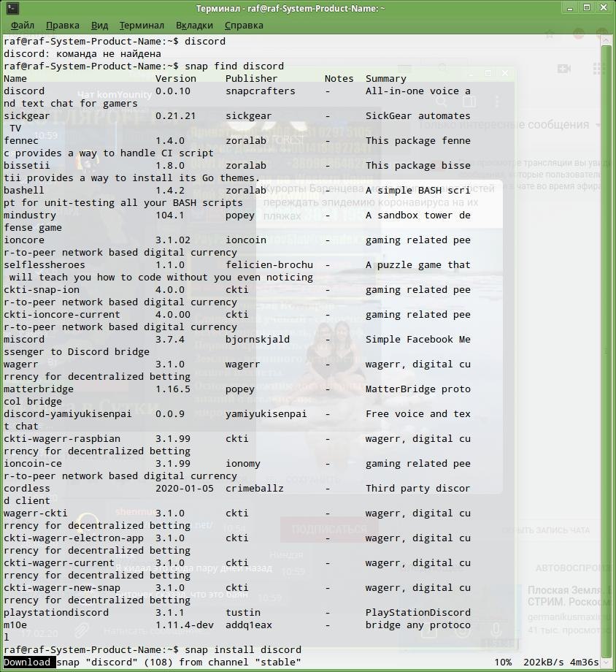Viewport: 616px width, 672px height.
Task: Click the ioncoin-ce package name
Action: coord(33,464)
